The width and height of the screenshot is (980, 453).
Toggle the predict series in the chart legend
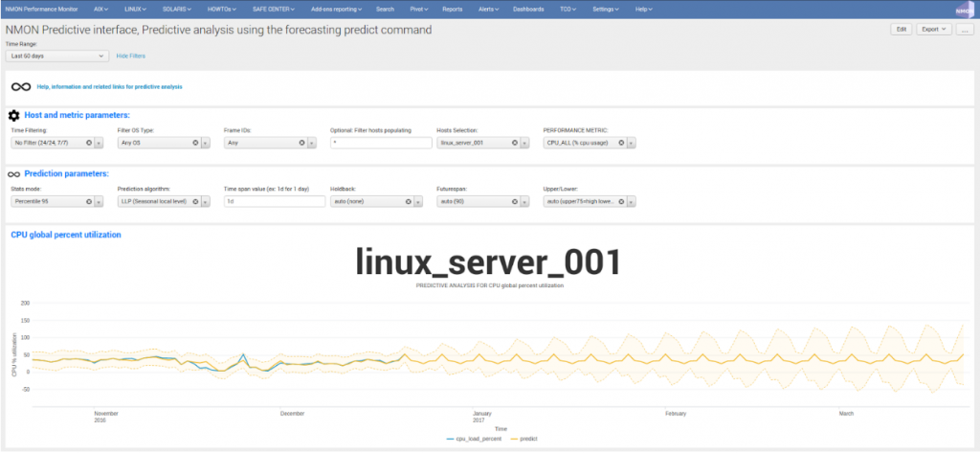[521, 439]
